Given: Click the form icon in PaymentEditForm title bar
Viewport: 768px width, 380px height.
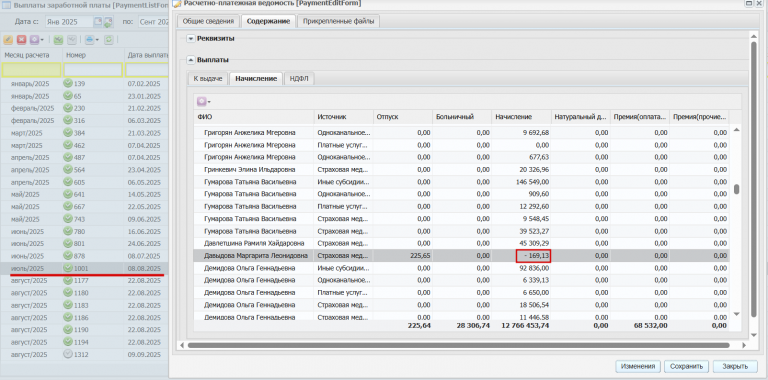Looking at the screenshot, I should point(177,4).
